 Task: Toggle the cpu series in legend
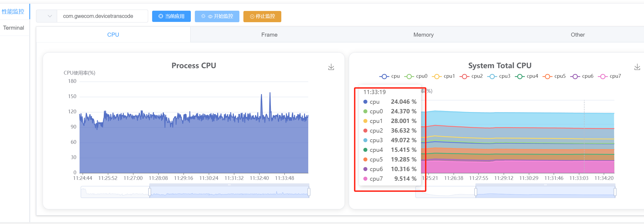point(389,76)
